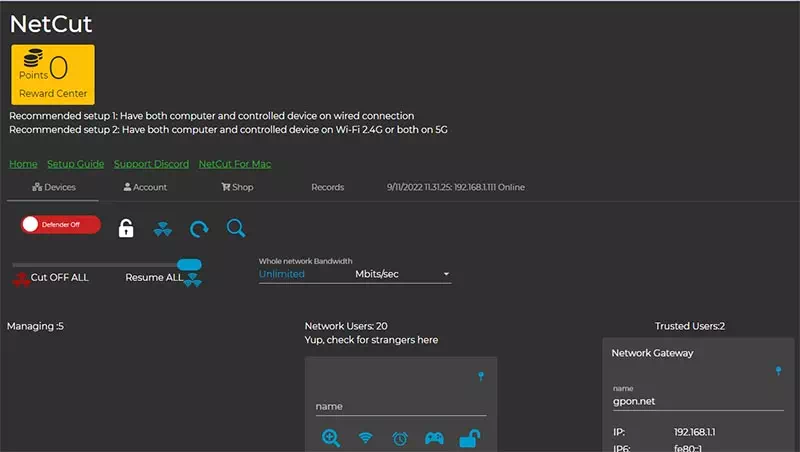Open the Setup Guide link
800x452 pixels.
76,164
